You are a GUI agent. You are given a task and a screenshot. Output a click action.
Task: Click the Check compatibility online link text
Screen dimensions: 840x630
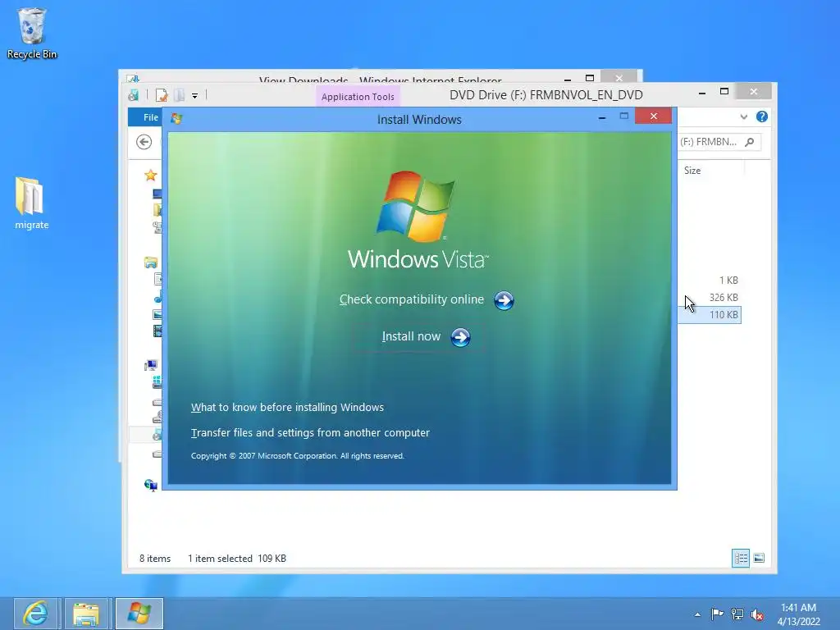(x=412, y=299)
